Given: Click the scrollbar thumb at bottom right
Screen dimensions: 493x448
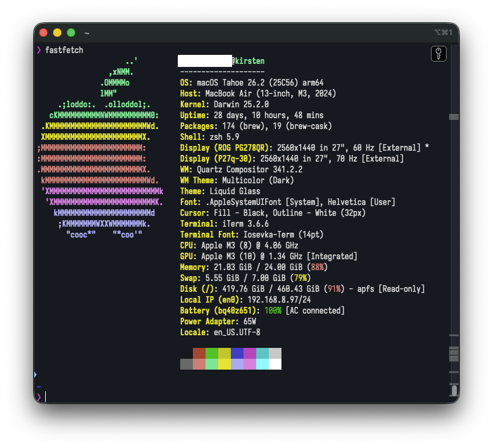Looking at the screenshot, I should 454,391.
